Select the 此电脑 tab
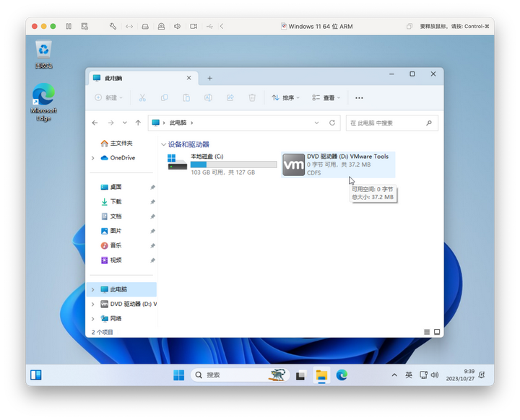Screen dimensions: 520x420 pos(144,78)
